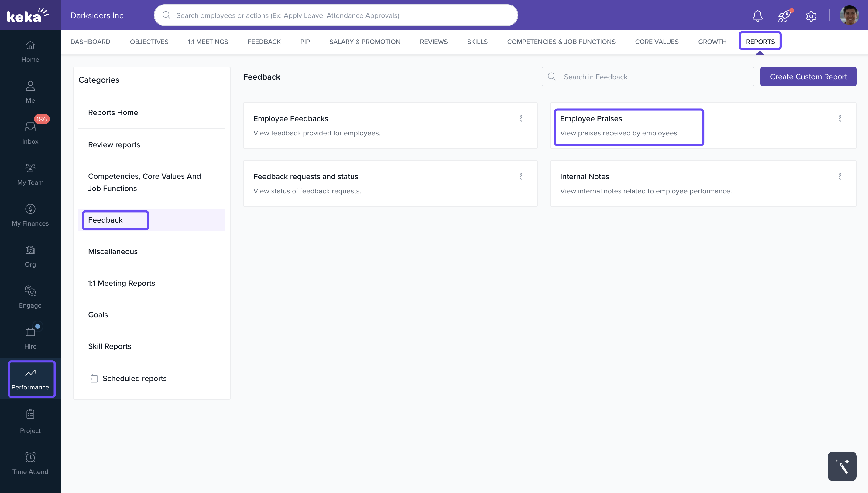Screen dimensions: 868x493
Task: Open Employee Praises options menu
Action: 840,118
